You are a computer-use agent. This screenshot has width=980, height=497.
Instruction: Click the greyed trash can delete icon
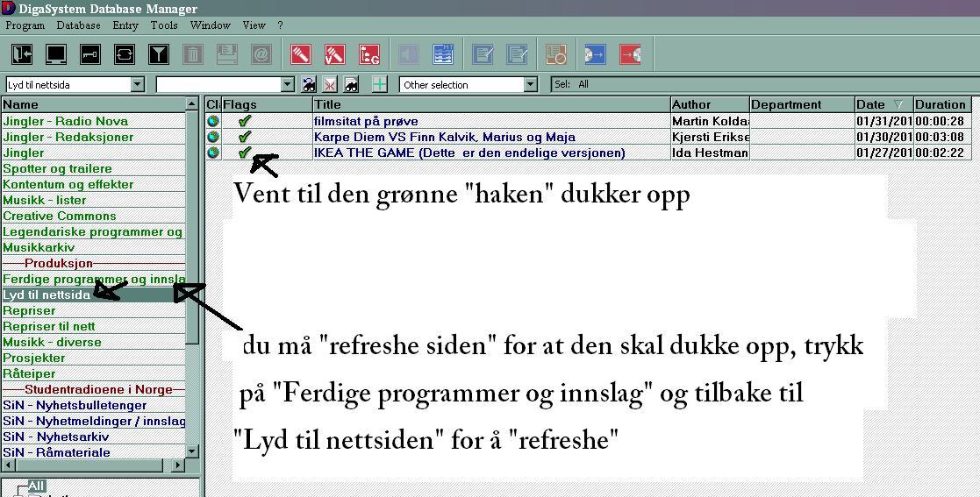click(193, 54)
